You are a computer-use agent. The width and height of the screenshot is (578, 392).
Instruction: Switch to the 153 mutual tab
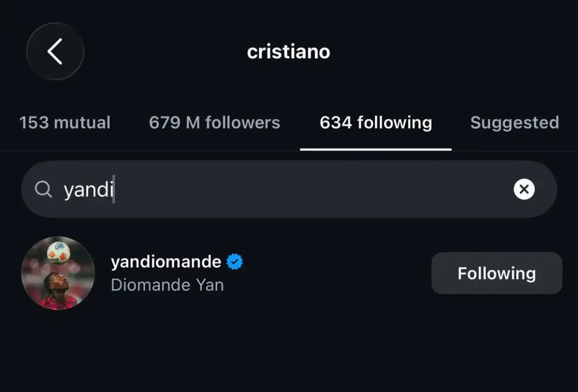tap(65, 123)
